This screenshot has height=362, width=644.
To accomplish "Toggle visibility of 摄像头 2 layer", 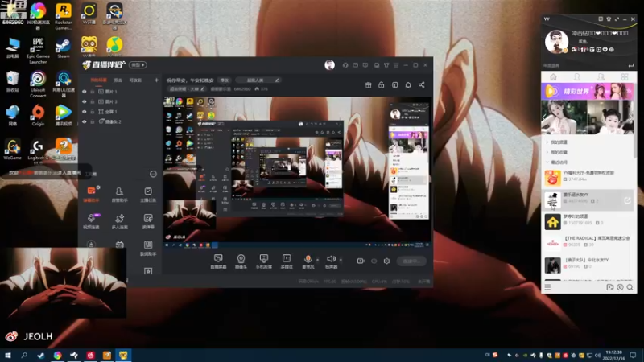I will pyautogui.click(x=85, y=122).
